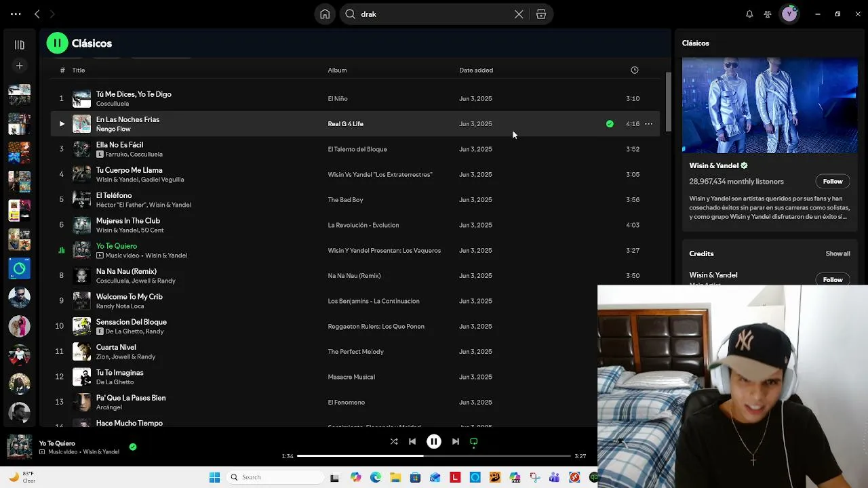868x488 pixels.
Task: Open Microsoft Edge from taskbar
Action: (376, 477)
